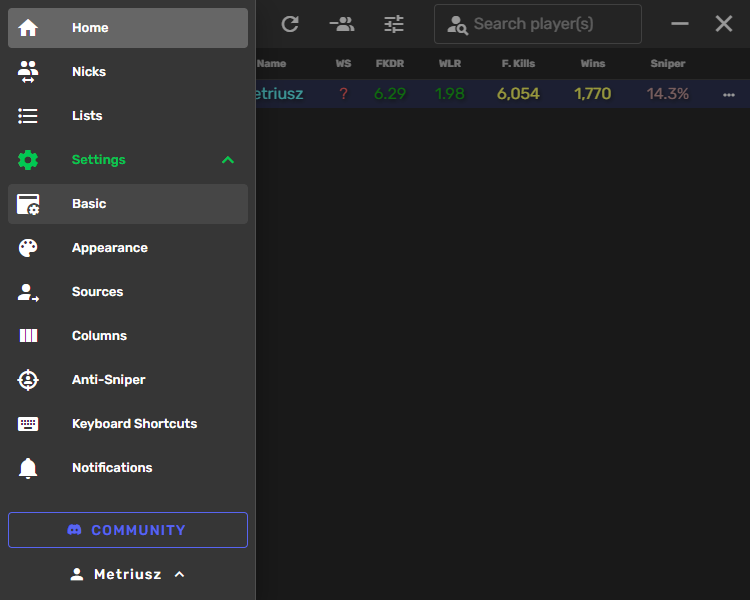The image size is (750, 600).
Task: Open the Lists menu item
Action: (x=128, y=116)
